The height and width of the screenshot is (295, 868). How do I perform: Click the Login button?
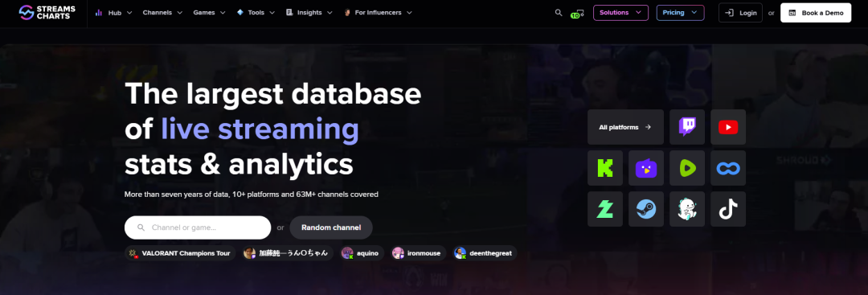740,13
